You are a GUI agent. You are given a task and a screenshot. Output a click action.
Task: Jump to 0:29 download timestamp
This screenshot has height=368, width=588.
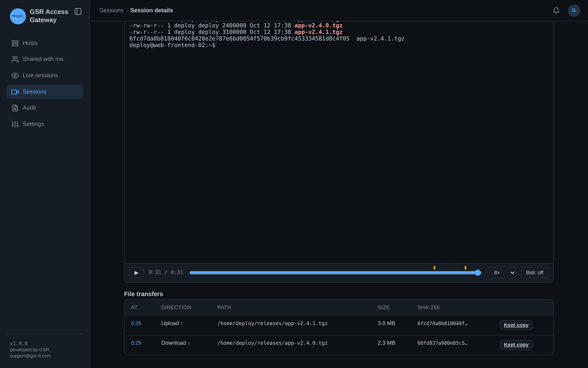[x=136, y=343]
